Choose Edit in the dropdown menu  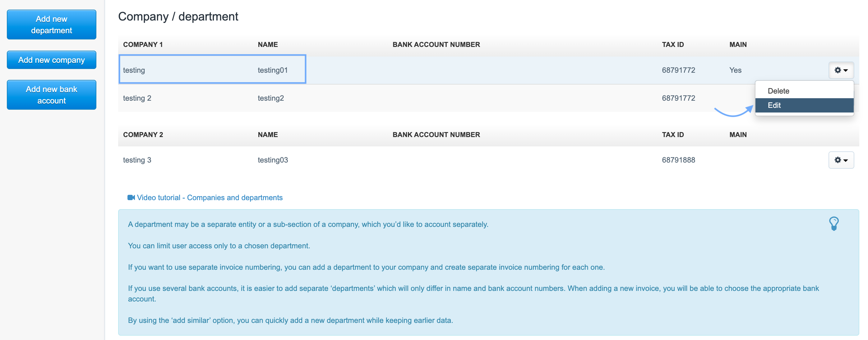point(774,105)
